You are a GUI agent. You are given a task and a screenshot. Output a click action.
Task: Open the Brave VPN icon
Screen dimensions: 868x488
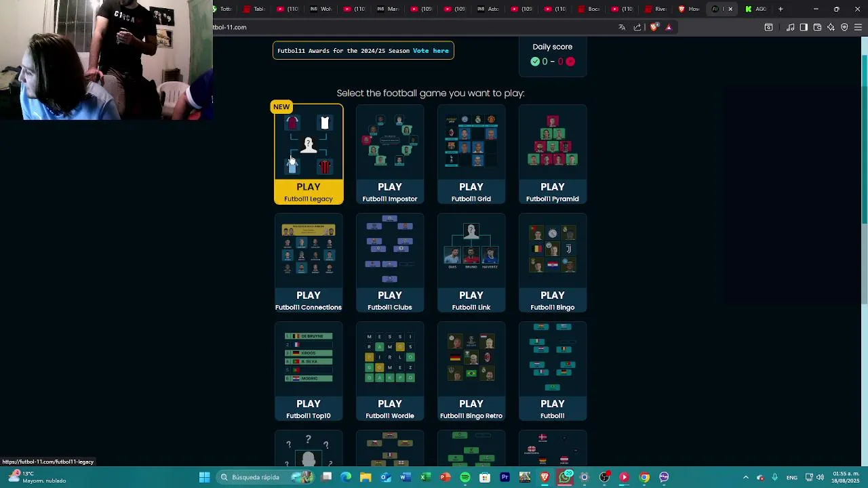pyautogui.click(x=844, y=27)
